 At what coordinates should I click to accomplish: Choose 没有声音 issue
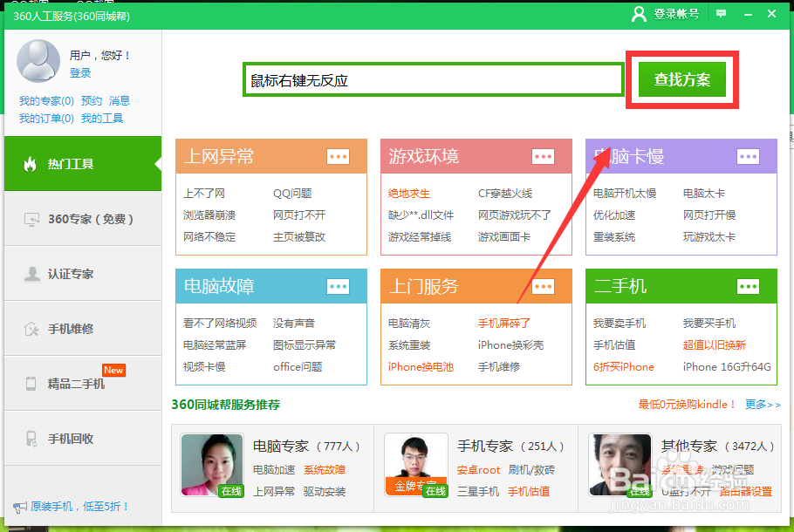pos(294,323)
